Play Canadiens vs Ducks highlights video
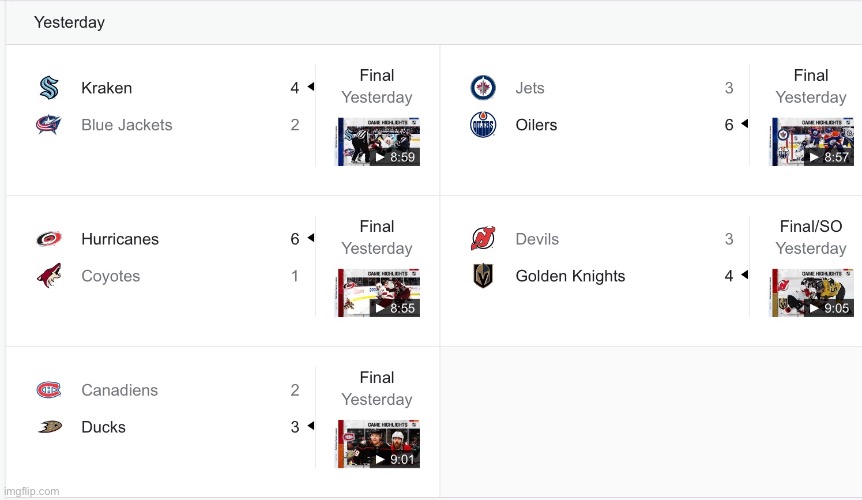 pyautogui.click(x=377, y=443)
